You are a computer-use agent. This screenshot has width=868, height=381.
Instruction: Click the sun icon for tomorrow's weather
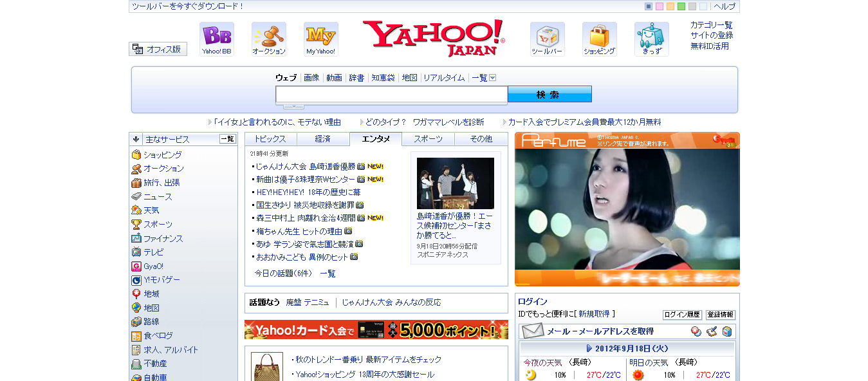pos(638,375)
